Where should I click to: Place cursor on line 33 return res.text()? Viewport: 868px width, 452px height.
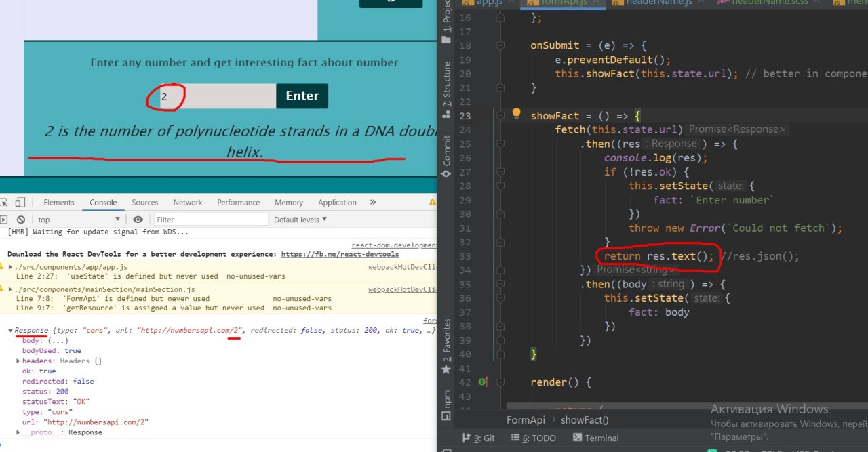[658, 256]
